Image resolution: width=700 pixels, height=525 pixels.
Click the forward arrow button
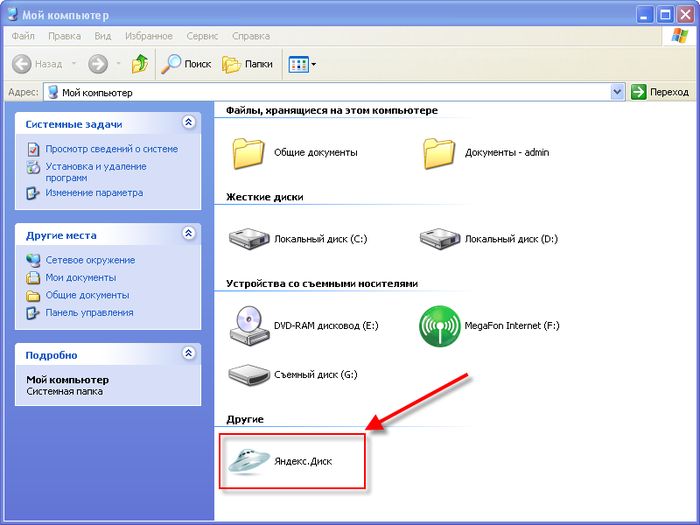coord(98,64)
